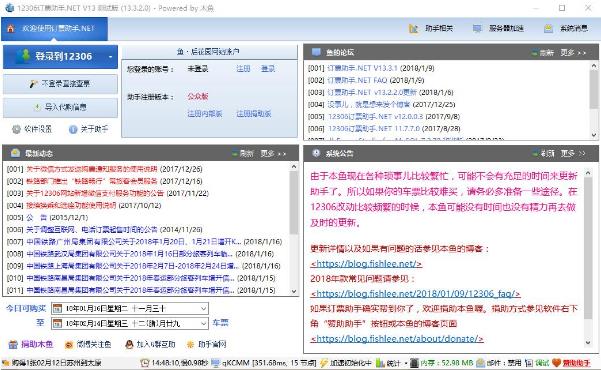Click the 登录到12306 login button
Image resolution: width=601 pixels, height=370 pixels.
click(60, 56)
